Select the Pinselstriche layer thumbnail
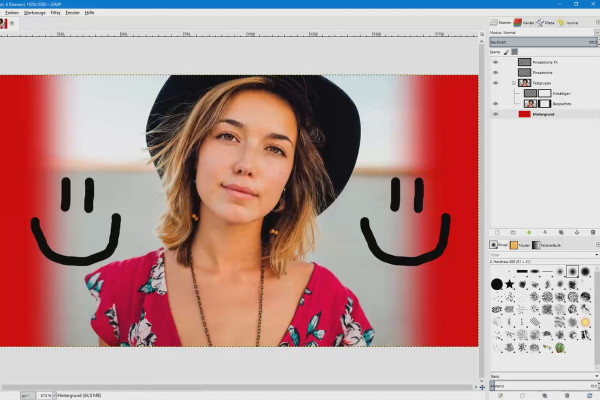The image size is (600, 400). [524, 72]
